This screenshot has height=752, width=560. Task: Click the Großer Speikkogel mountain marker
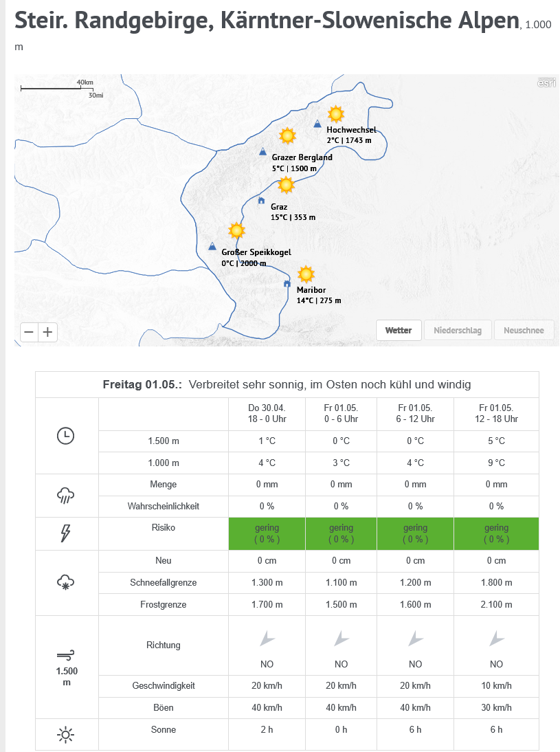click(212, 246)
